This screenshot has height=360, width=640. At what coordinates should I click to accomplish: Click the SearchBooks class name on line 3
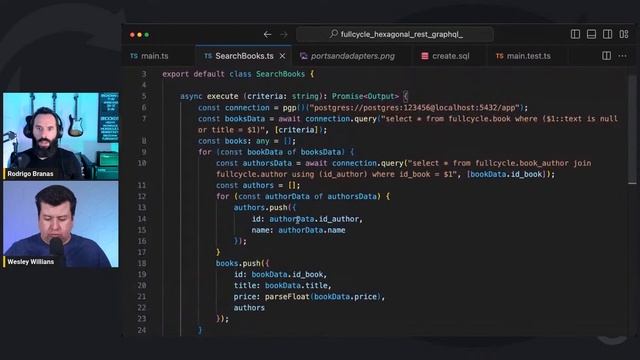point(280,74)
